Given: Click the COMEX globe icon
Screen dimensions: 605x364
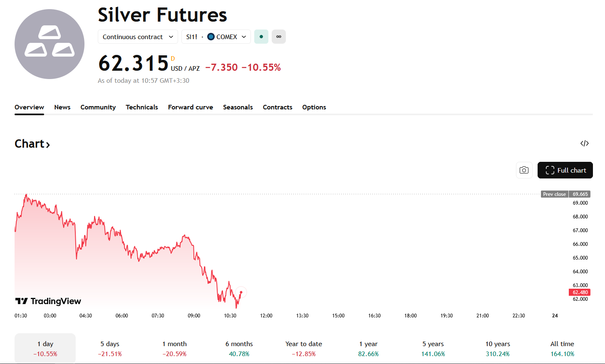Looking at the screenshot, I should [211, 37].
